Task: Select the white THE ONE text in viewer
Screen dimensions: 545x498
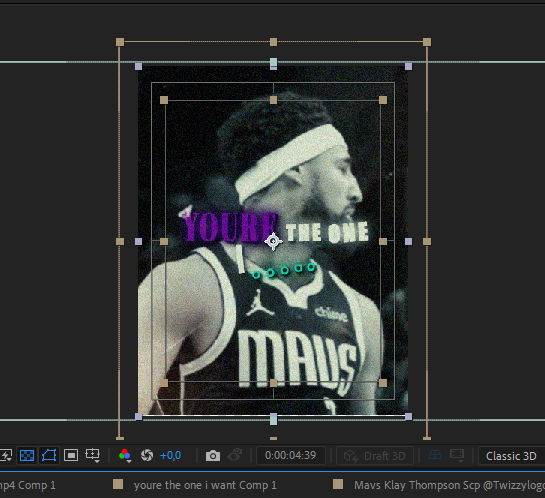Action: point(327,232)
